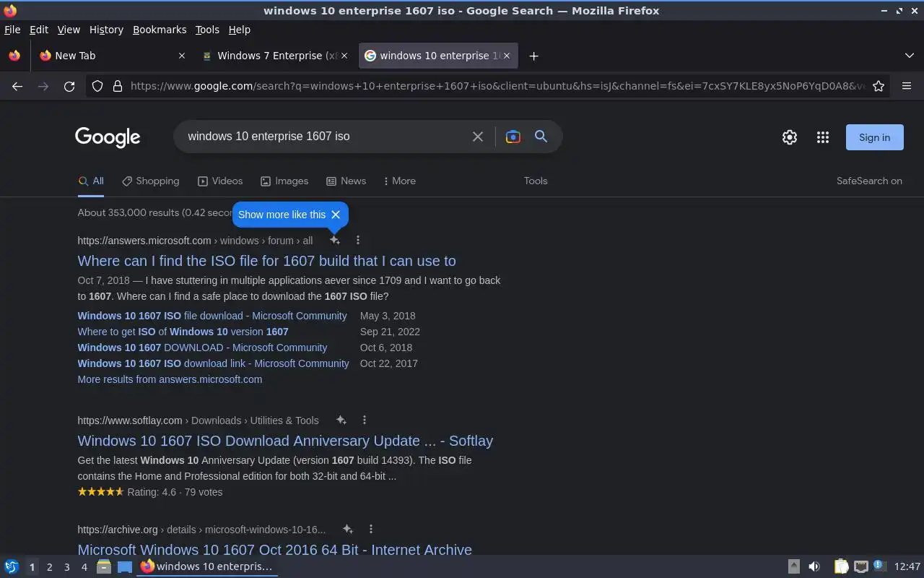Click More results from answers.microsoft.com
The image size is (924, 578).
click(170, 379)
